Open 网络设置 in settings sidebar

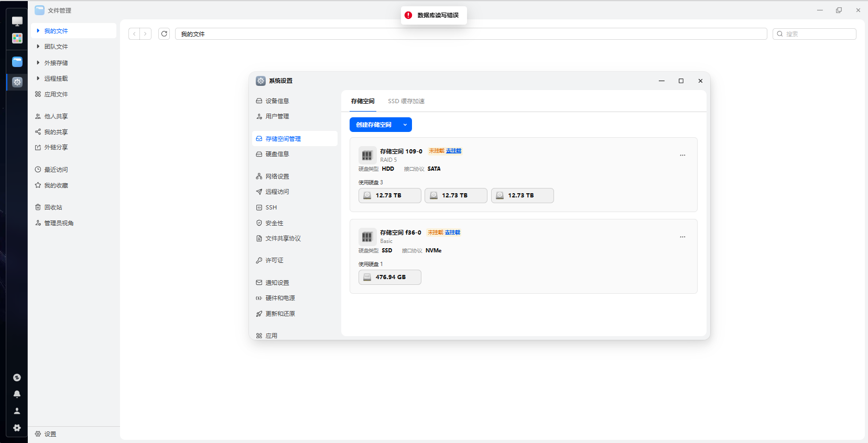[x=295, y=176]
